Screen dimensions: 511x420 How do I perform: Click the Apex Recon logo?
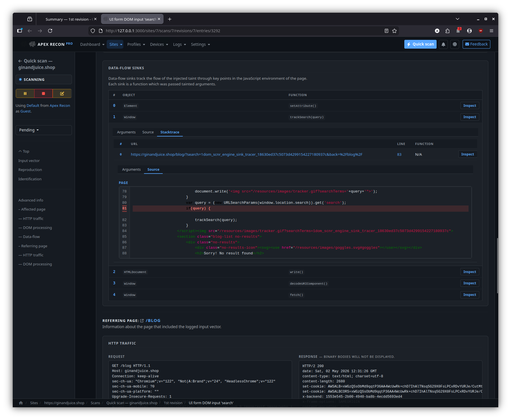pos(51,44)
